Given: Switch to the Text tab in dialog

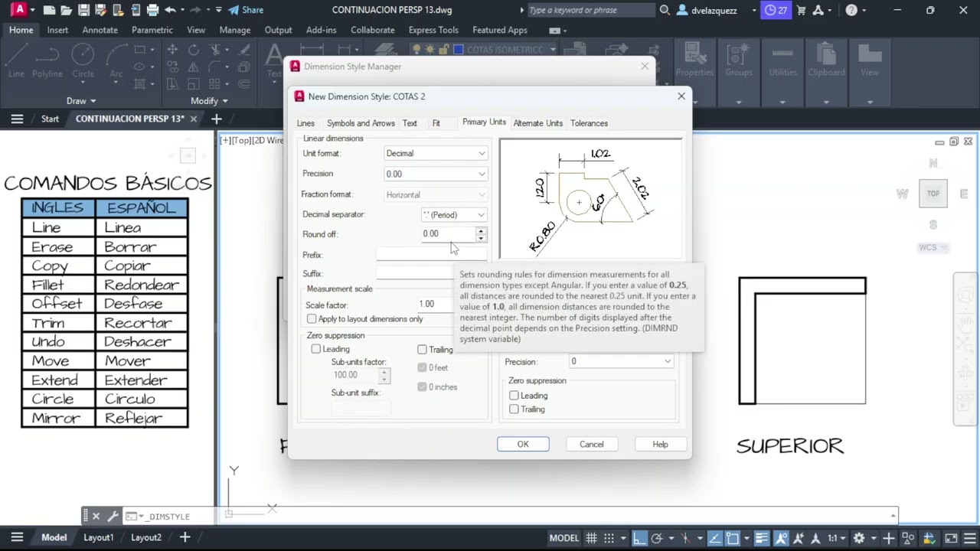Looking at the screenshot, I should click(410, 123).
